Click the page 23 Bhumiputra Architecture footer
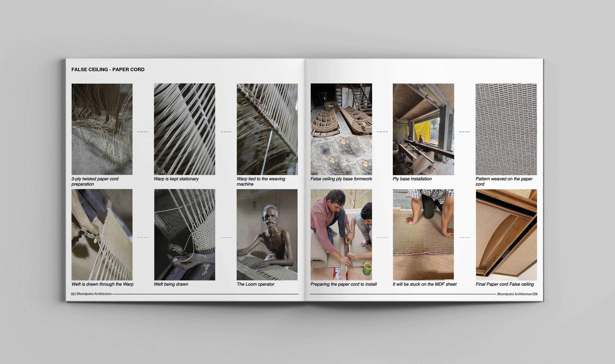Viewport: 615px width, 364px height. pos(517,294)
